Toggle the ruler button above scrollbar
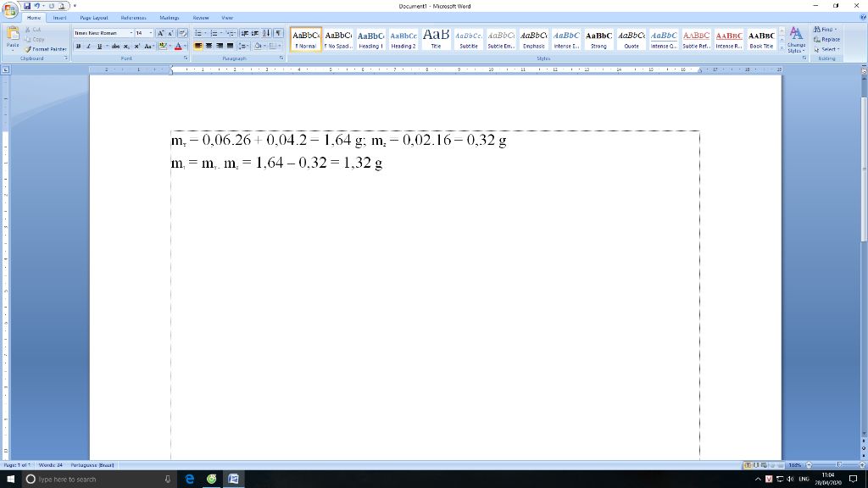 coord(864,70)
